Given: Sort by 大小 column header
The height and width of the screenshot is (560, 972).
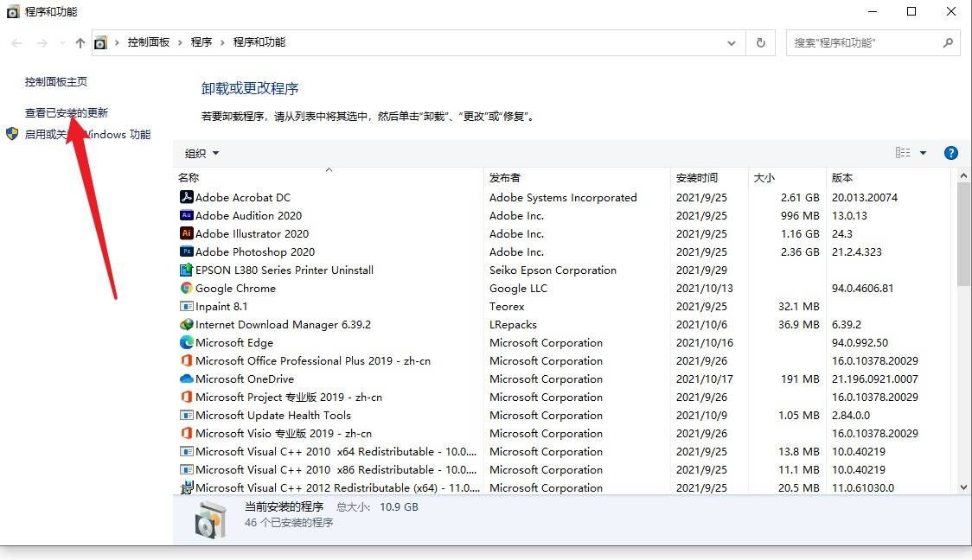Looking at the screenshot, I should coord(787,178).
